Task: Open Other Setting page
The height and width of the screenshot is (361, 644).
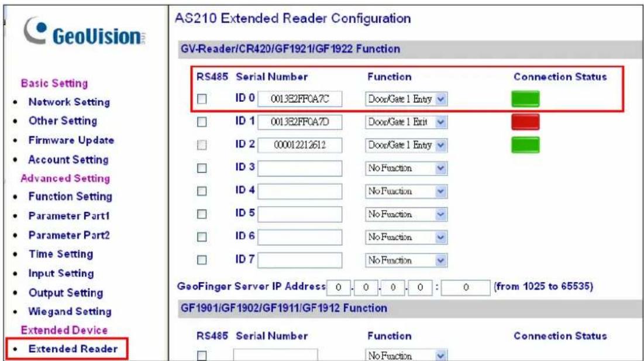Action: point(63,121)
